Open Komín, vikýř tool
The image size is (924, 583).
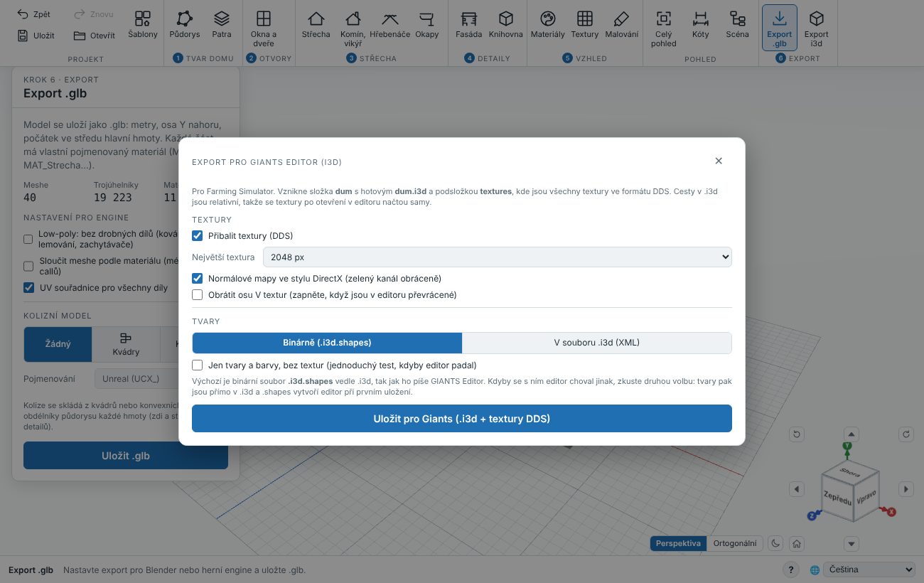tap(353, 28)
